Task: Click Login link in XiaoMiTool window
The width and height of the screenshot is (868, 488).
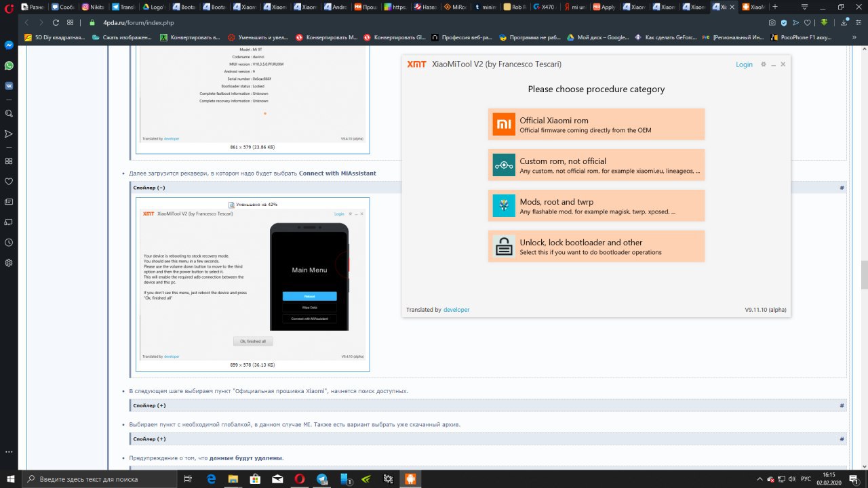Action: click(x=744, y=64)
